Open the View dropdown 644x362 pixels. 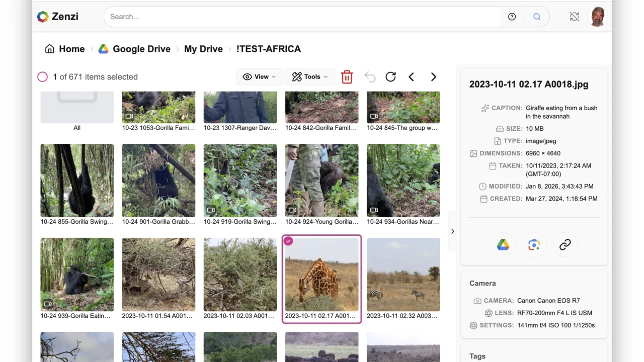[x=259, y=77]
